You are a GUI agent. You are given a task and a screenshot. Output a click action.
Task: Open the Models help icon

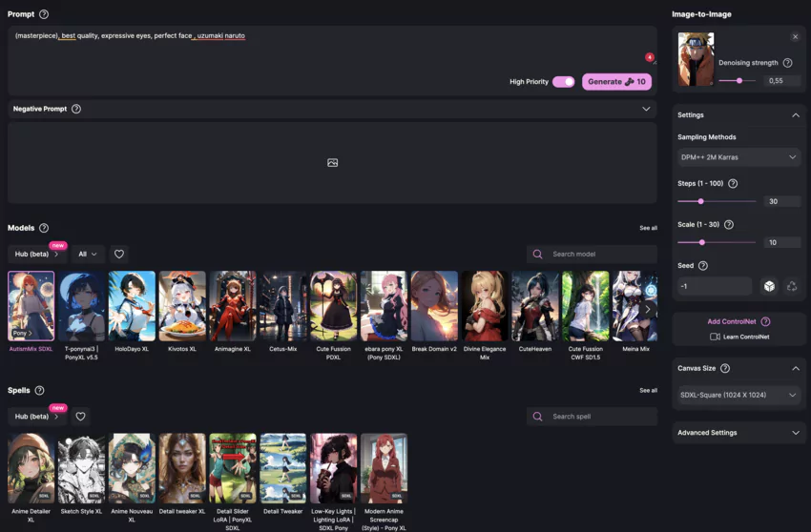[44, 228]
